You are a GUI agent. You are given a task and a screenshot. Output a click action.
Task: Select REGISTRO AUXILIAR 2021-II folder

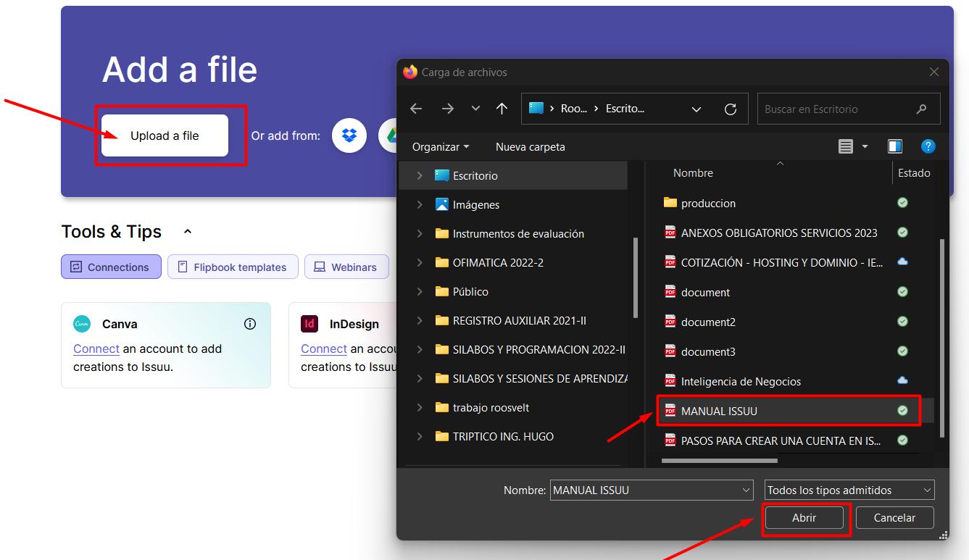[x=519, y=320]
